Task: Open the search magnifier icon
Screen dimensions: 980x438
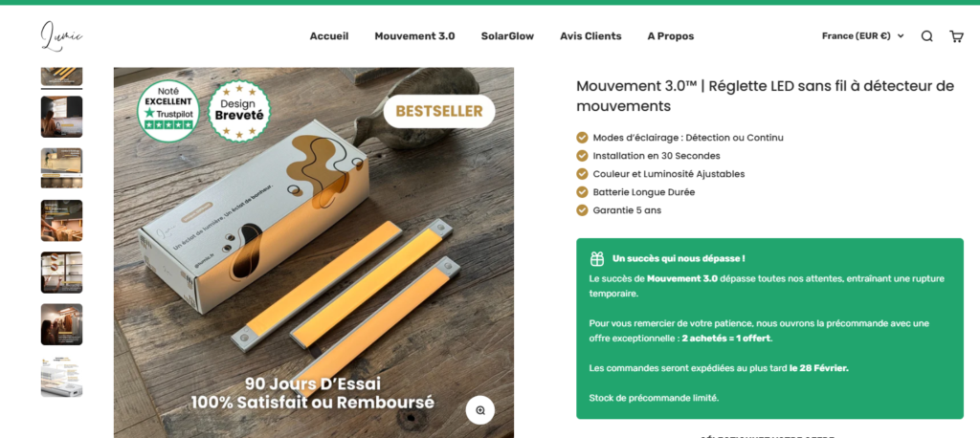Action: pyautogui.click(x=926, y=36)
